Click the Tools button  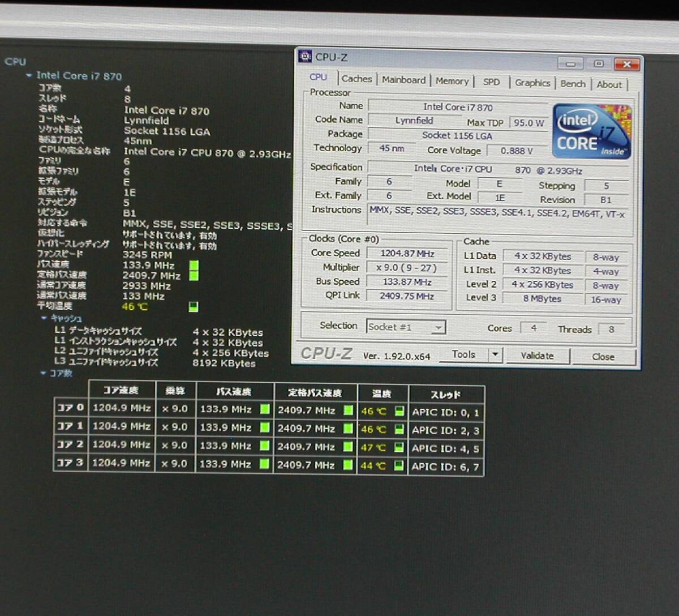point(463,354)
